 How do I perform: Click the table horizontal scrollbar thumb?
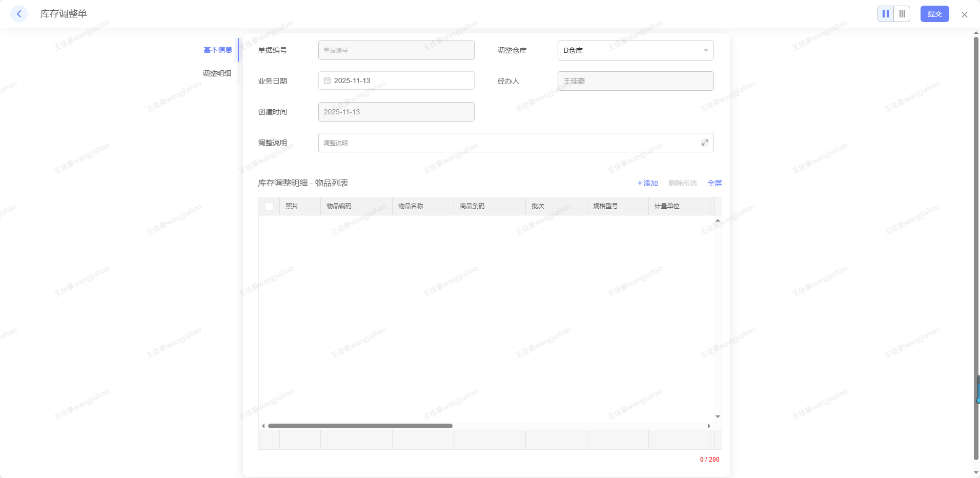point(360,426)
